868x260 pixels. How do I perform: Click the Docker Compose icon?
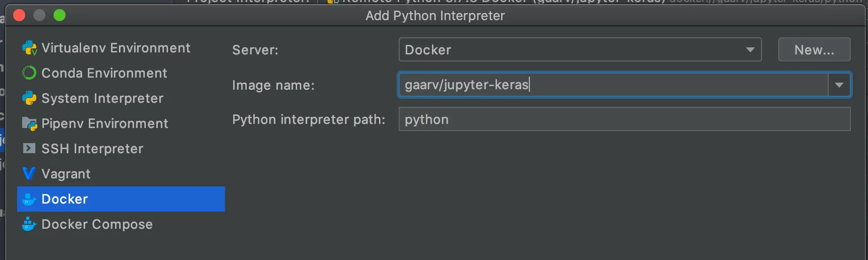29,224
